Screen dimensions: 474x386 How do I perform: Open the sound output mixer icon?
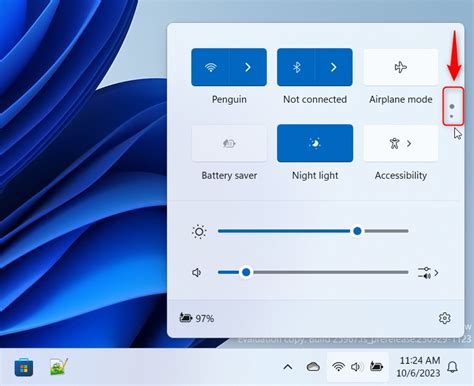[428, 273]
